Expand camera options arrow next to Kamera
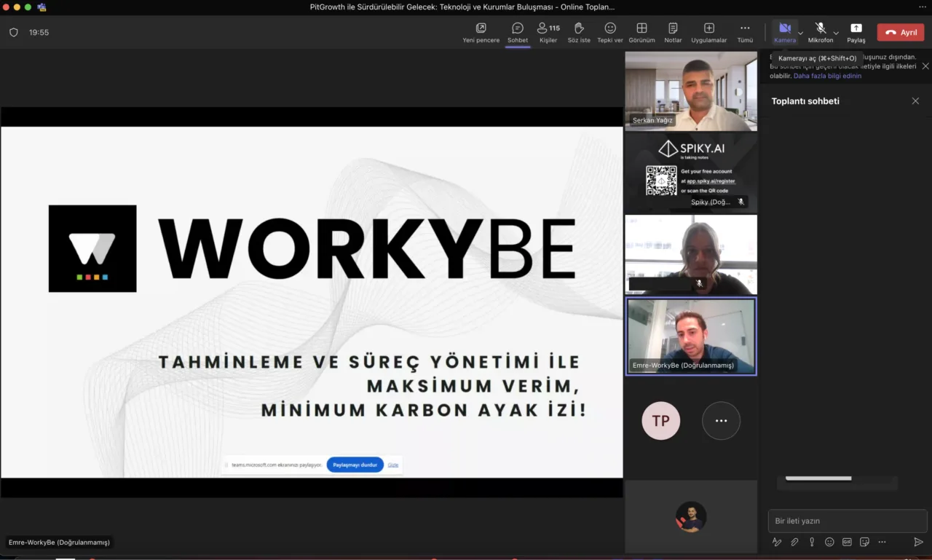This screenshot has height=560, width=932. tap(801, 33)
